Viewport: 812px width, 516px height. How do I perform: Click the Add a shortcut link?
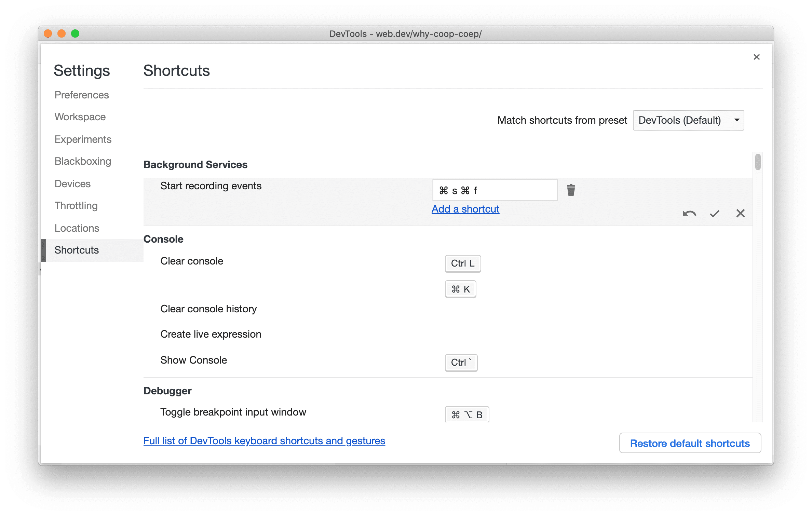466,208
